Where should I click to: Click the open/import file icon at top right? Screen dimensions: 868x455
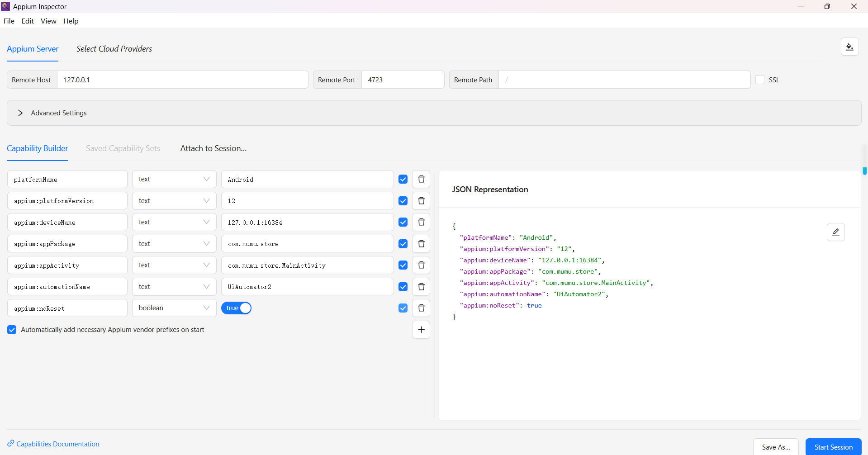(x=849, y=47)
